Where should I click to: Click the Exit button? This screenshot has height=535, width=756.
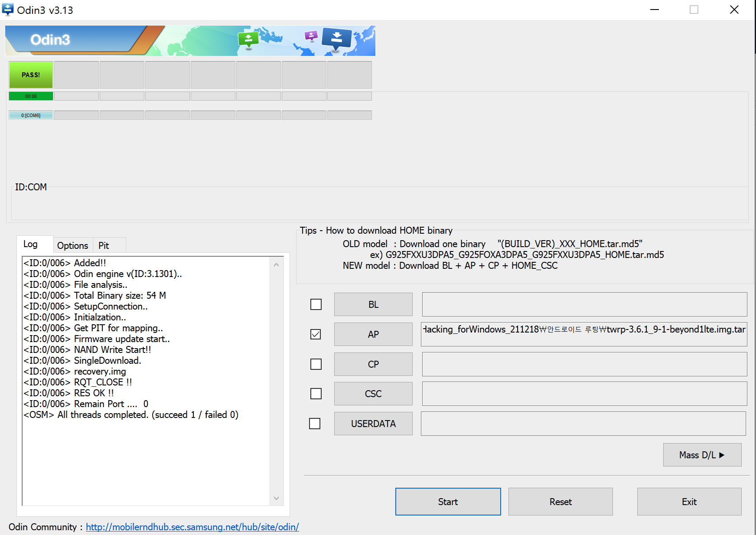689,502
